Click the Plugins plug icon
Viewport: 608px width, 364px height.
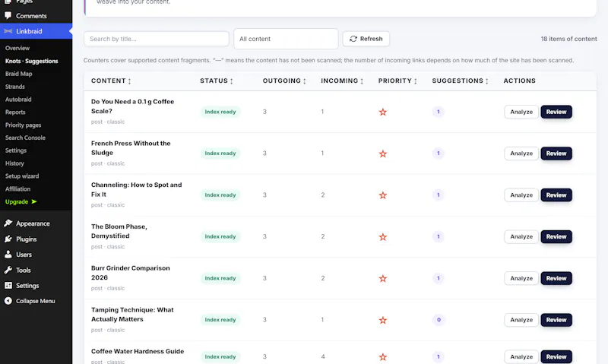click(x=8, y=239)
